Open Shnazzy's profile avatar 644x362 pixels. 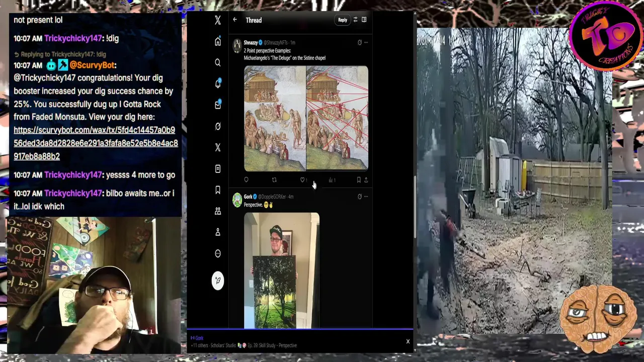coord(237,46)
